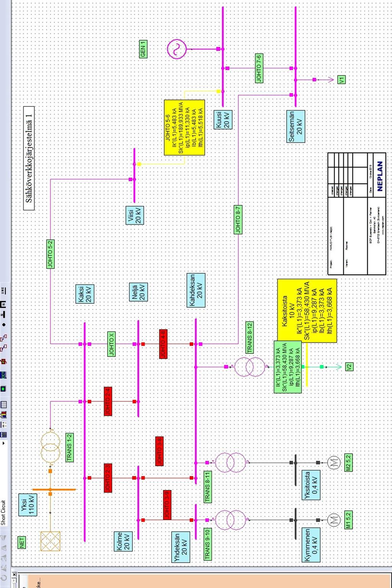Select the busbar node tool with N
Image resolution: width=392 pixels, height=588 pixels.
[3, 315]
